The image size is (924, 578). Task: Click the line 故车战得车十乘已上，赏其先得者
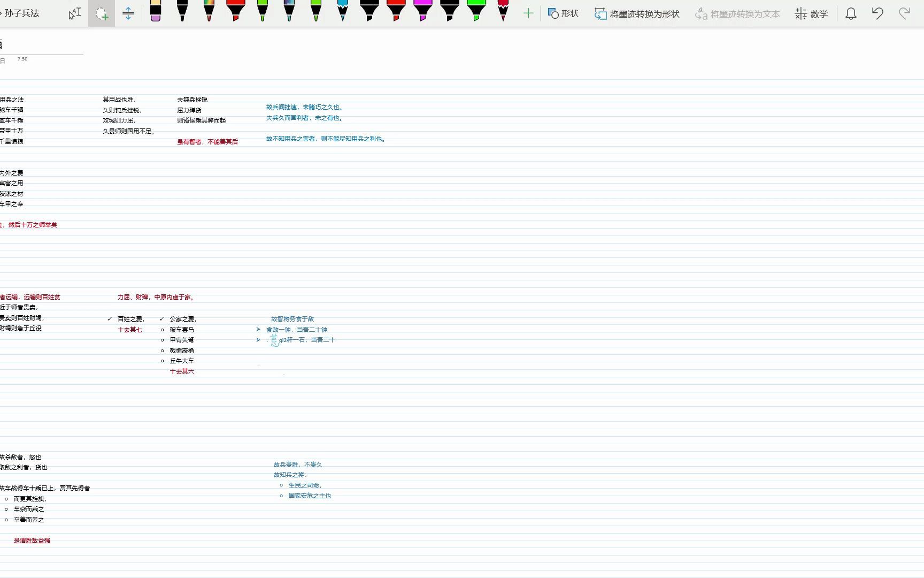click(x=45, y=488)
